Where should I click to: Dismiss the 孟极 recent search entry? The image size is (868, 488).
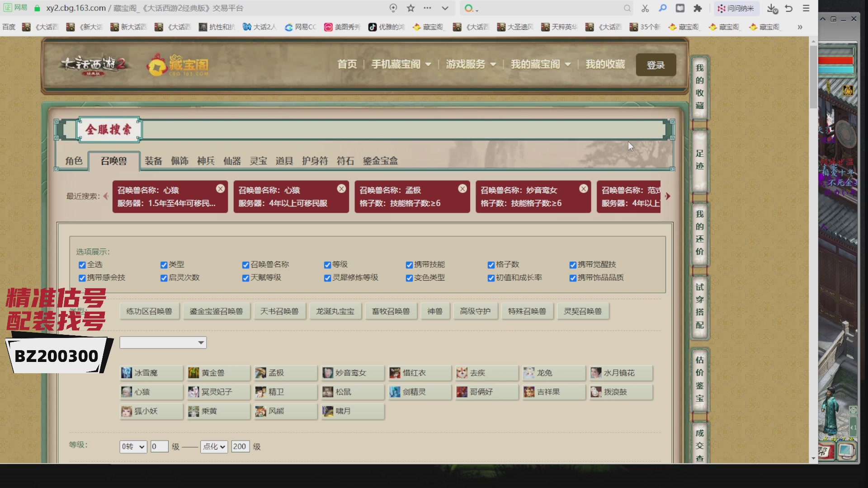[x=462, y=188]
